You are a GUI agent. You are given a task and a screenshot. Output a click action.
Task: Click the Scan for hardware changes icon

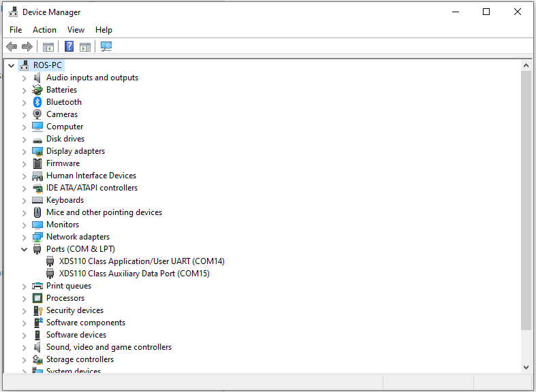tap(106, 46)
